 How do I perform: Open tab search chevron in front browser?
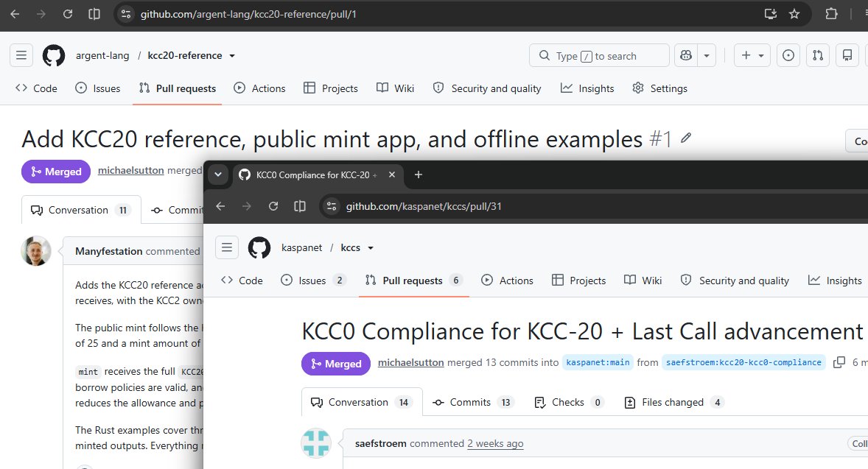coord(218,174)
